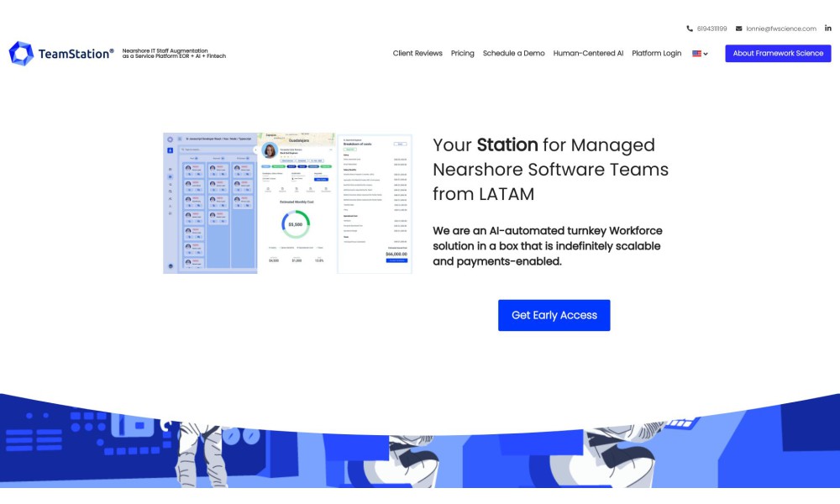
Task: Go to the Pricing page
Action: [462, 54]
